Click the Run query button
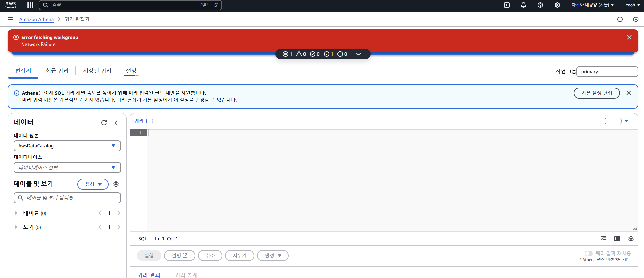Image resolution: width=644 pixels, height=278 pixels. point(149,256)
